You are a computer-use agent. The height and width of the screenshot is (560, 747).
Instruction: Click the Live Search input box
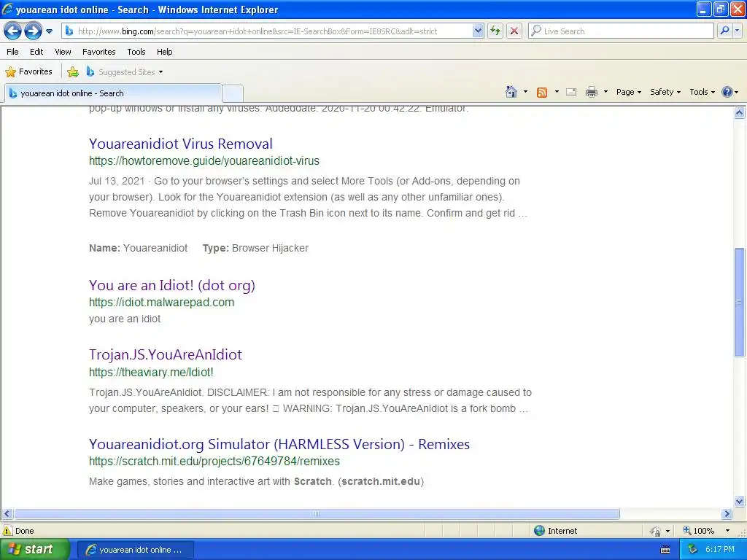tap(621, 31)
